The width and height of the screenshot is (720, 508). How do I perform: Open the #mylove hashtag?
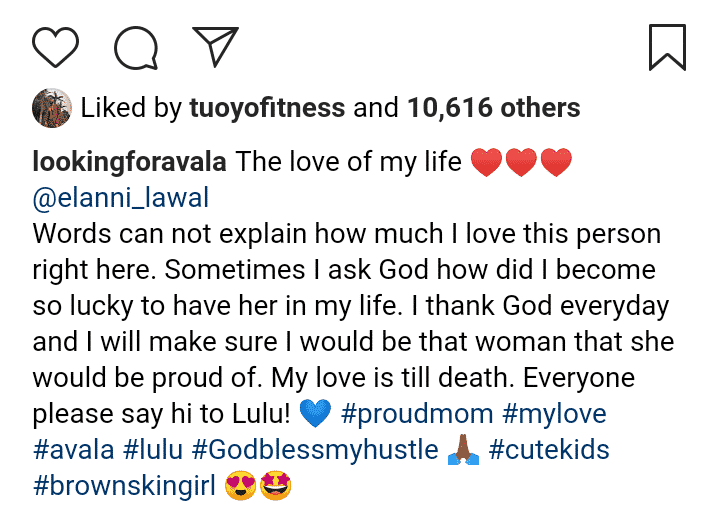tap(551, 412)
